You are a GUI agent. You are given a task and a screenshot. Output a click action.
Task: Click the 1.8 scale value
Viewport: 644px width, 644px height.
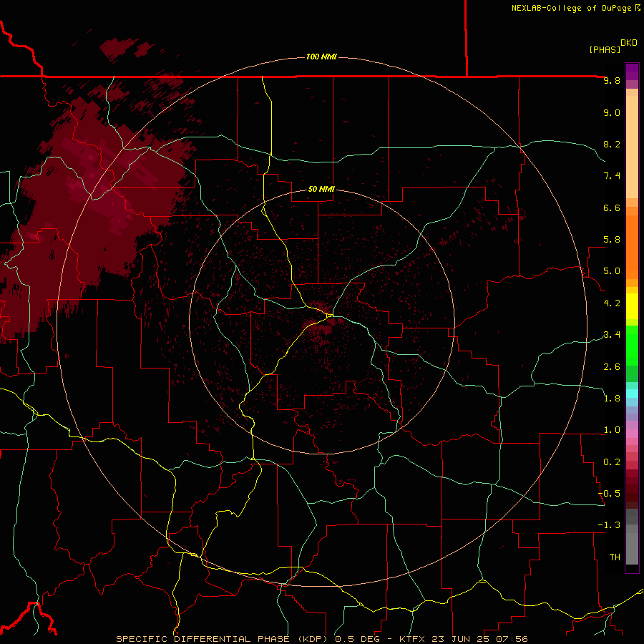tap(612, 399)
